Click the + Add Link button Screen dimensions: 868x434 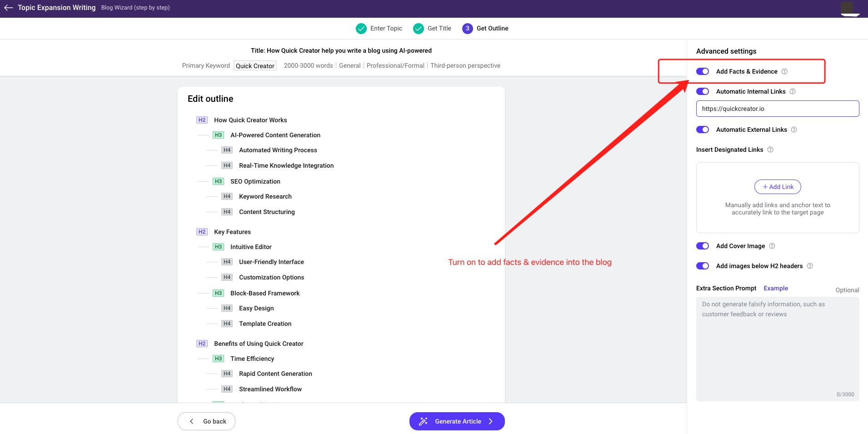[x=778, y=187]
